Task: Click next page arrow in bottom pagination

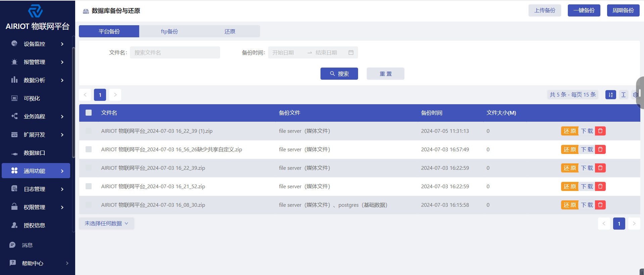Action: (x=634, y=224)
